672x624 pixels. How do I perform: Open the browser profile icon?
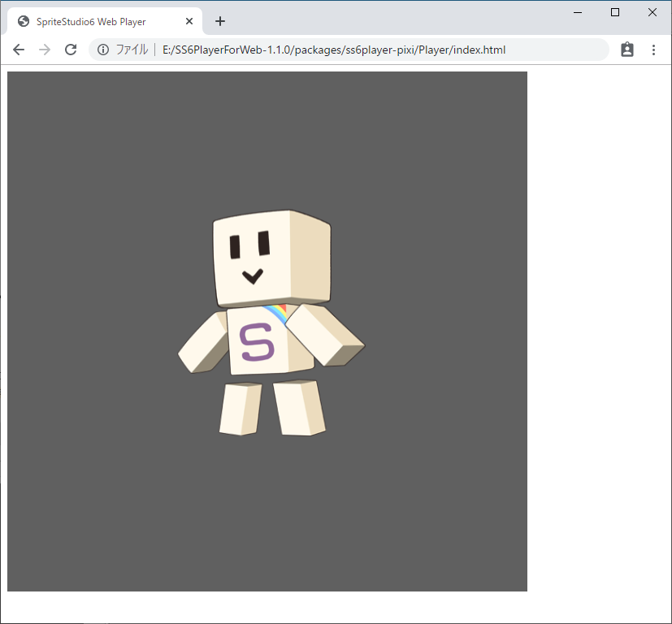click(x=627, y=50)
